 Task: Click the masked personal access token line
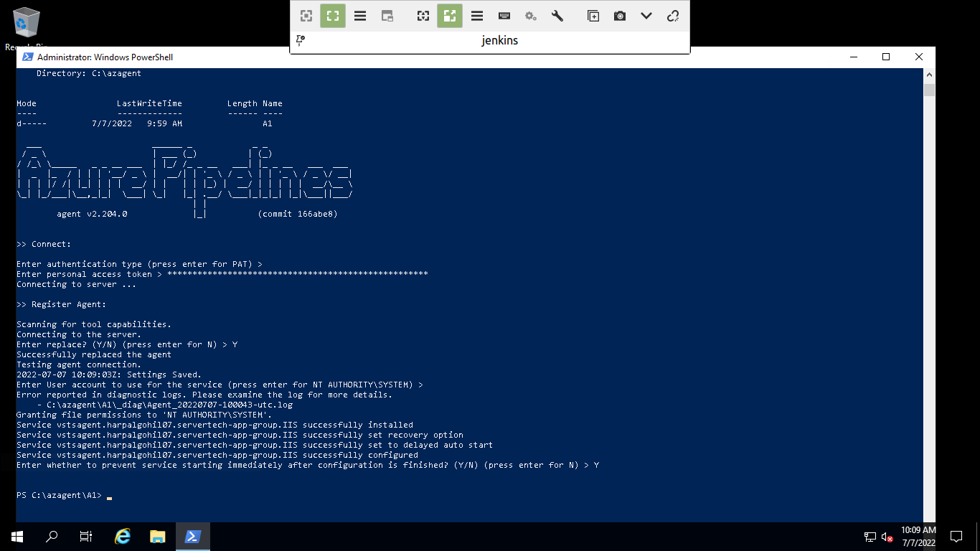[222, 274]
